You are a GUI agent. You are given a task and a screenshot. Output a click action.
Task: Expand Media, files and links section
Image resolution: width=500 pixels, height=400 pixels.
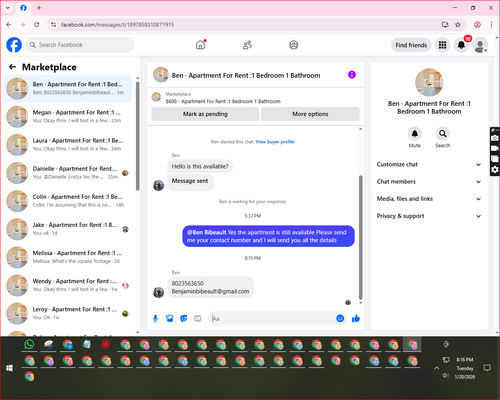[429, 199]
